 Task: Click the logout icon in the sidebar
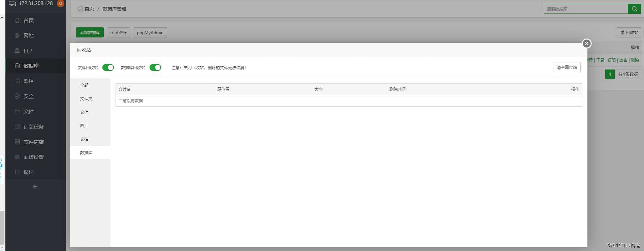17,172
